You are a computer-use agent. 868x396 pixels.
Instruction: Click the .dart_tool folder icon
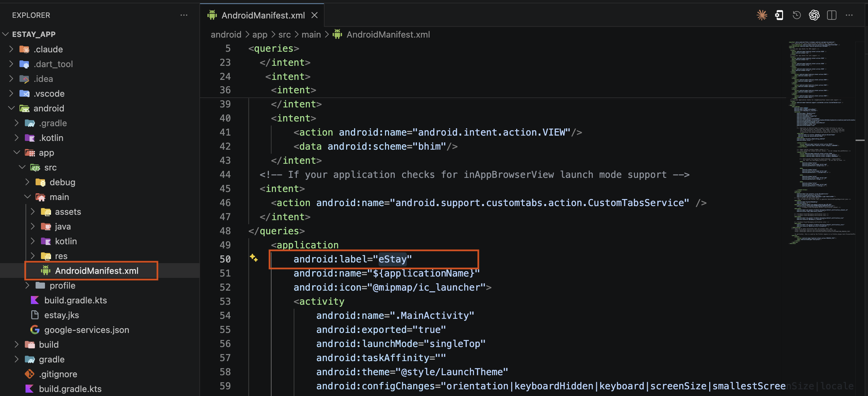click(x=24, y=64)
